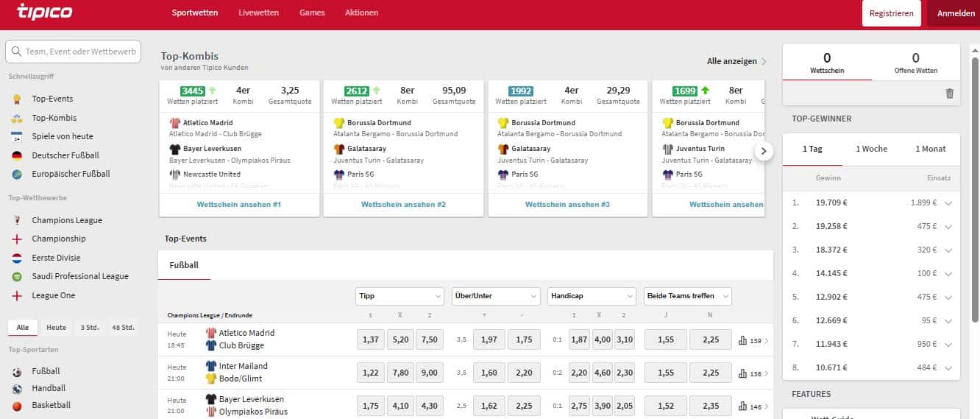Expand top winner row 14.145 €
Screen dimensions: 980x419
click(x=948, y=274)
